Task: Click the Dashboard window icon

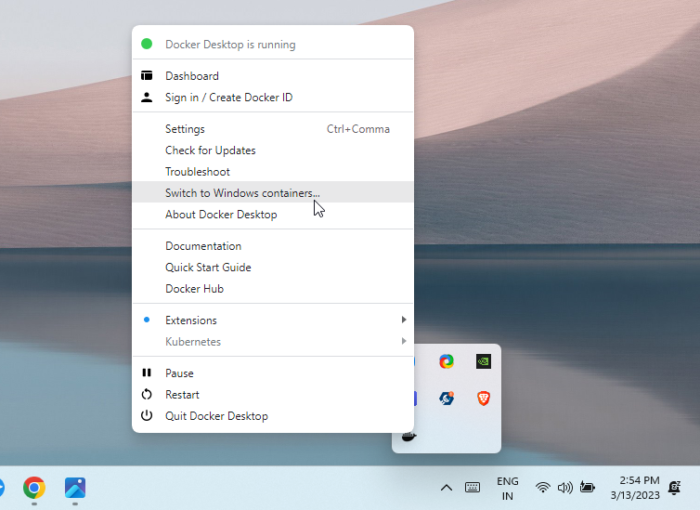Action: coord(146,75)
